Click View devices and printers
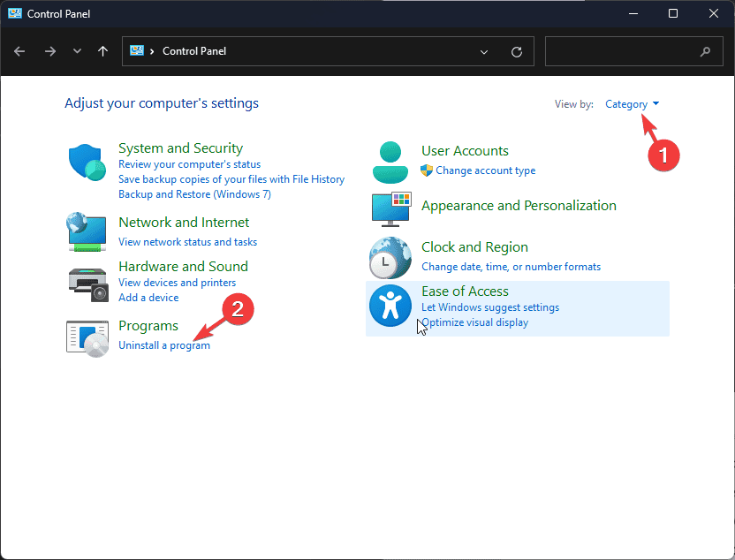The width and height of the screenshot is (735, 560). [x=178, y=283]
